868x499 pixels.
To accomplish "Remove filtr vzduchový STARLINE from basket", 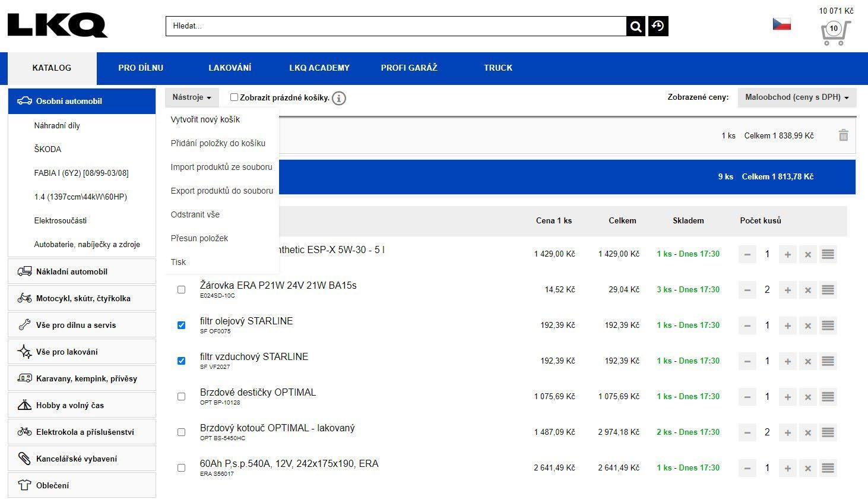I will (x=807, y=361).
